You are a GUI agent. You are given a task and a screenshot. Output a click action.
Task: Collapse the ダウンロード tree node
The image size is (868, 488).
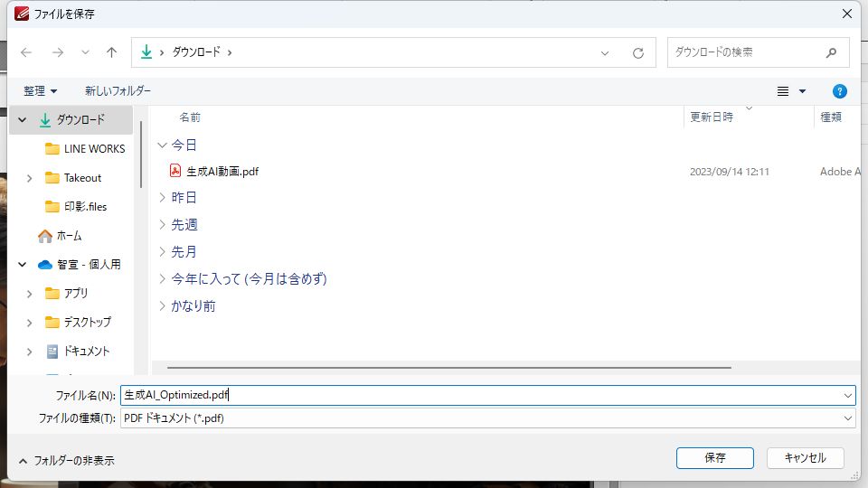tap(22, 119)
